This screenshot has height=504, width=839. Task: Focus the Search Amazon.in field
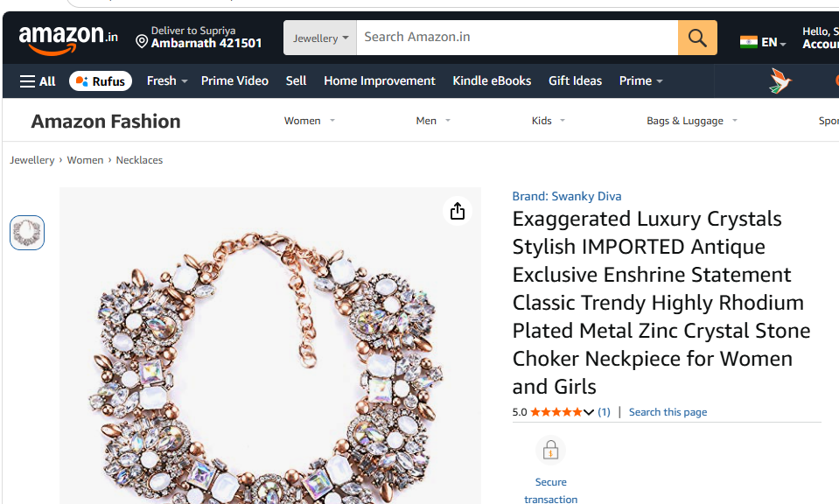[517, 38]
